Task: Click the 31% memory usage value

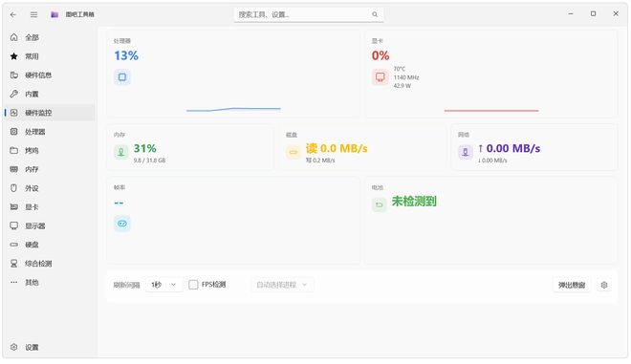Action: coord(145,148)
